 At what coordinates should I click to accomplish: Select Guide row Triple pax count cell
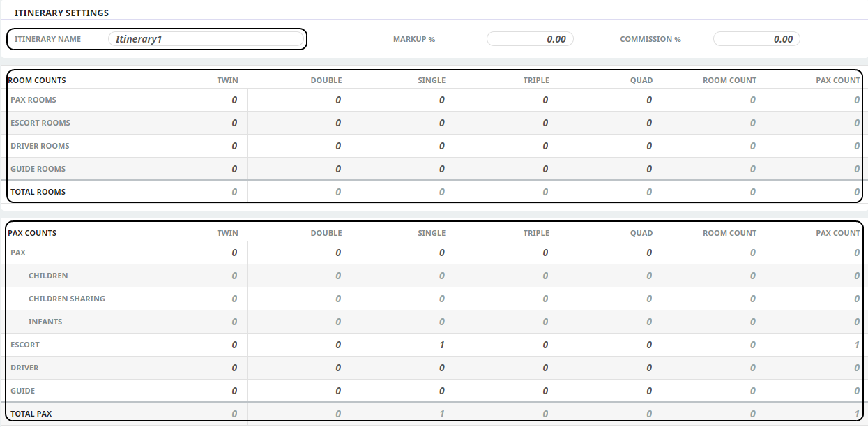[x=507, y=391]
